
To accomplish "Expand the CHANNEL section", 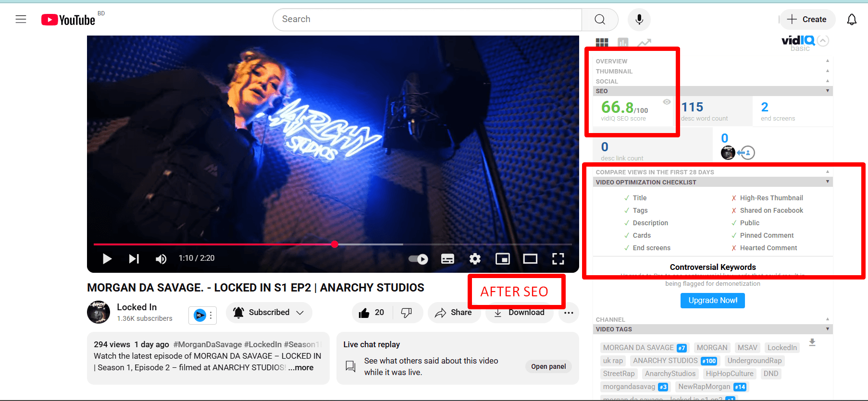I will [x=713, y=319].
